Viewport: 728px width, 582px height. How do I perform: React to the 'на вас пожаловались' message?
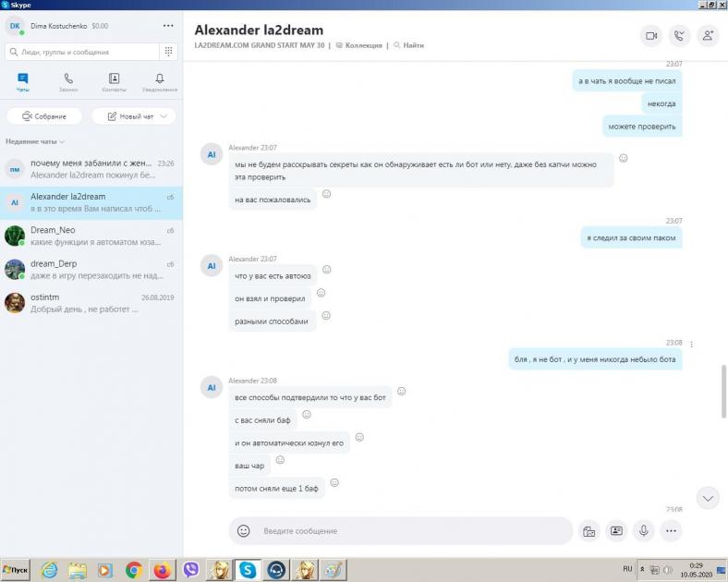click(x=326, y=194)
